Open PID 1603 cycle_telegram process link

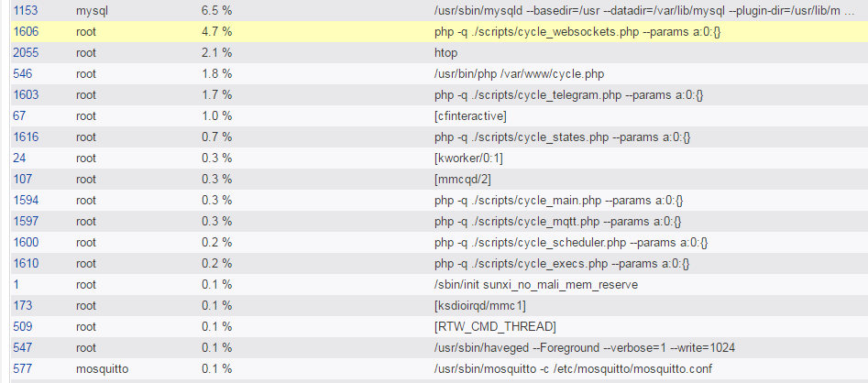click(x=26, y=94)
